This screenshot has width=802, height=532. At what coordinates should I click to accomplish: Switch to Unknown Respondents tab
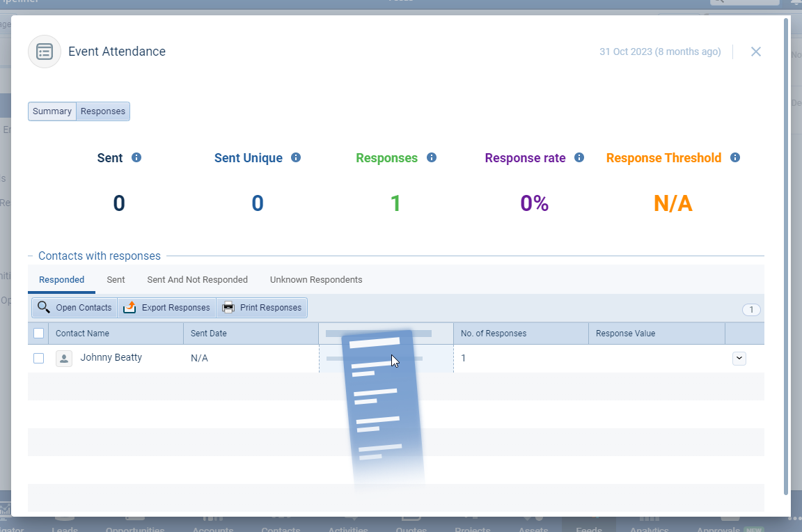(x=316, y=280)
